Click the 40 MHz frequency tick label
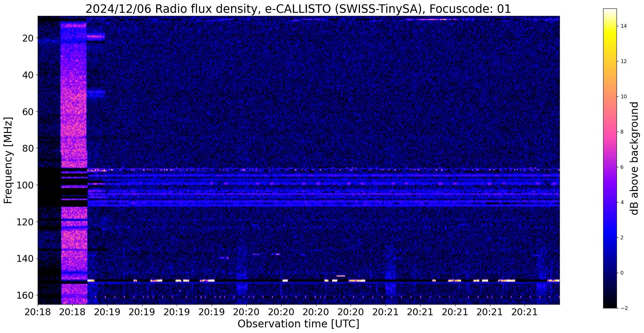 point(28,75)
